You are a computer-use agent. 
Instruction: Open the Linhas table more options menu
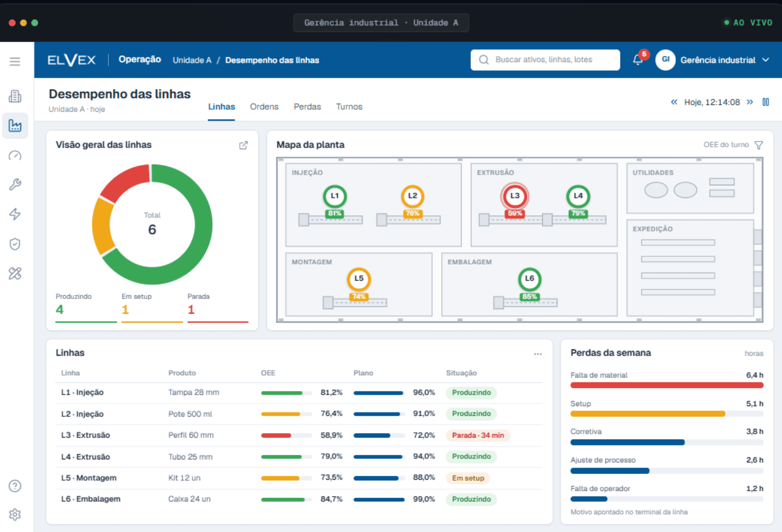click(538, 354)
